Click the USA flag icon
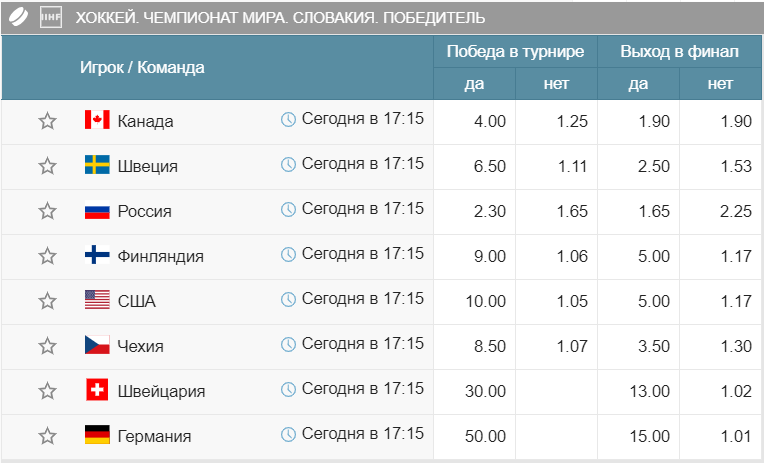This screenshot has width=764, height=463. coord(97,301)
